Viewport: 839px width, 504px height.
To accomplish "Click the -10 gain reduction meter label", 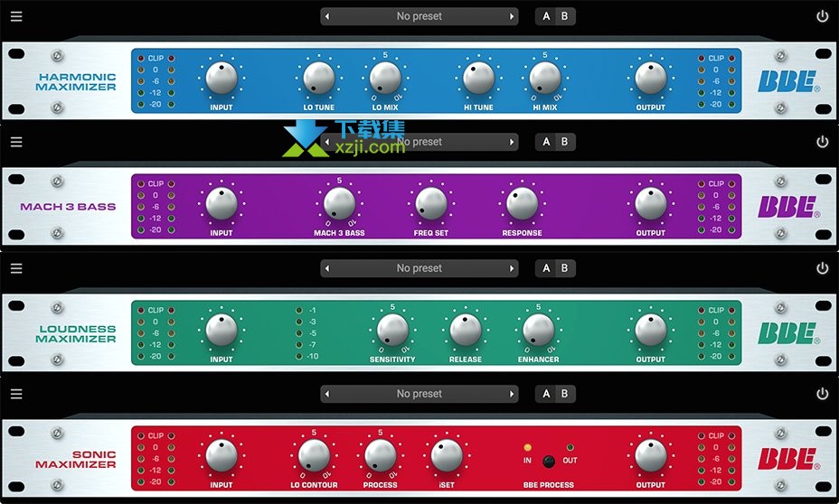I will (313, 357).
